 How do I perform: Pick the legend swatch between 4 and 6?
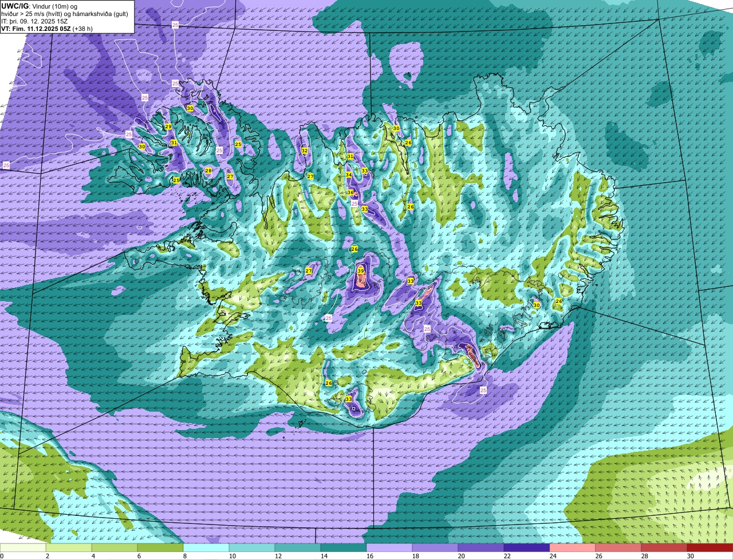click(x=115, y=548)
